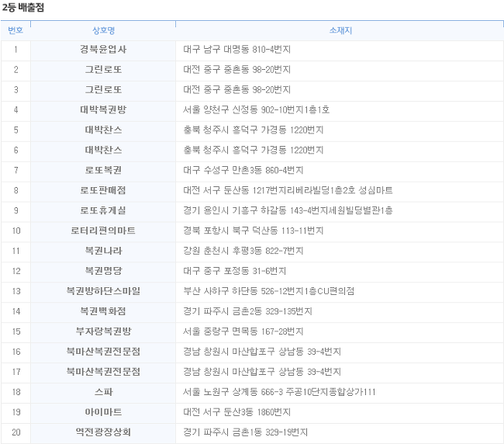
Task: Select address 대구 수성구 만촌3동 860-4번지
Action: click(x=243, y=170)
